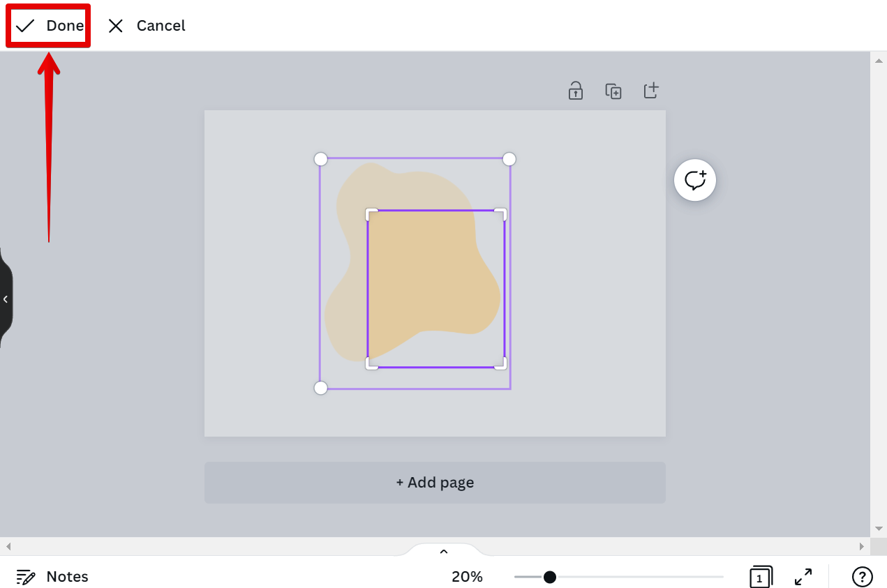Enter fullscreen presentation mode
This screenshot has width=887, height=588.
[x=803, y=577]
